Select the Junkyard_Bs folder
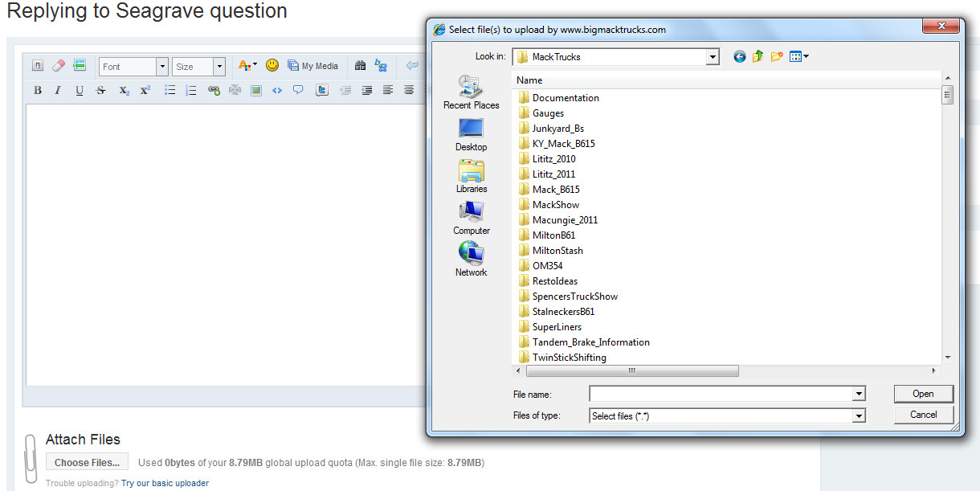980x491 pixels. pyautogui.click(x=550, y=129)
